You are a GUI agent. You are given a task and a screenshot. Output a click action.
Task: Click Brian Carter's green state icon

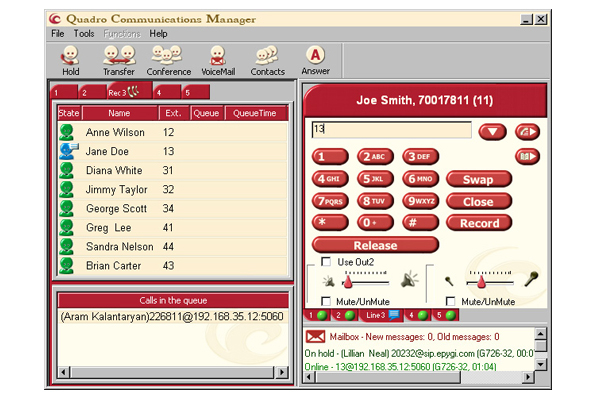pyautogui.click(x=67, y=265)
